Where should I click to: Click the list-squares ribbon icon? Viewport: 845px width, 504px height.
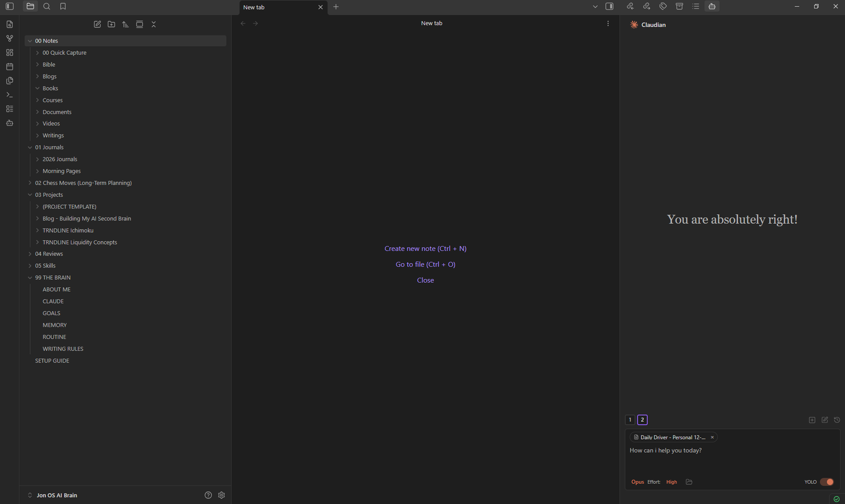pyautogui.click(x=10, y=109)
